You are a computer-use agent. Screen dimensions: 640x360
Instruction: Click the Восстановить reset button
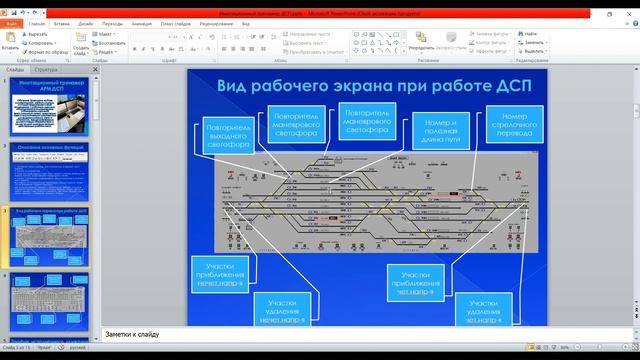(x=109, y=43)
